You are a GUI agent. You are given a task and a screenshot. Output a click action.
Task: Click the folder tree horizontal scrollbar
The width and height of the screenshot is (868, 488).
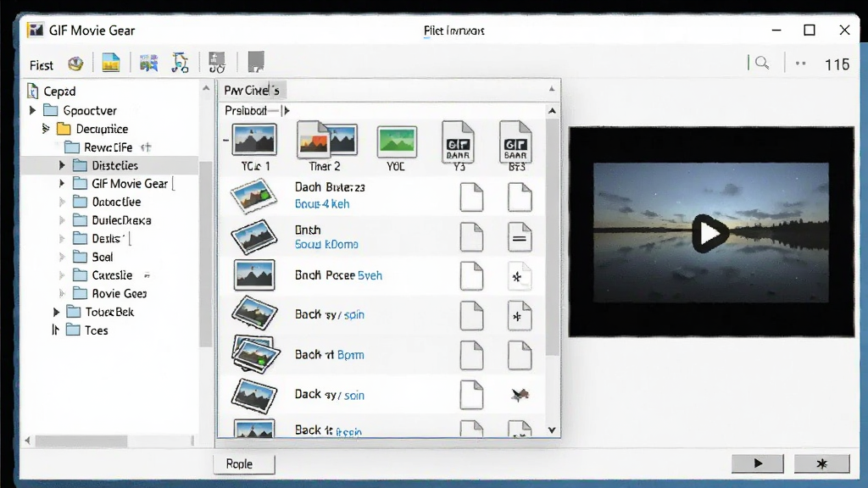click(x=82, y=441)
